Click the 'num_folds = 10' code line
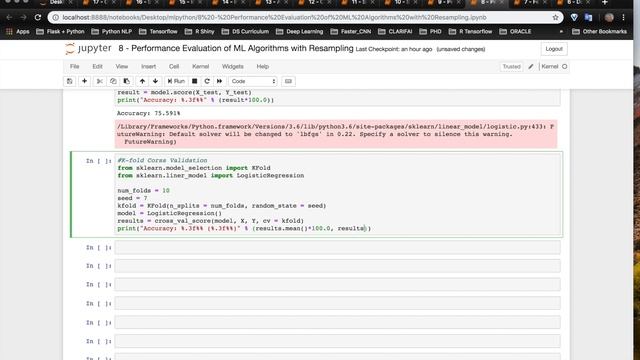This screenshot has width=640, height=360. (x=143, y=191)
